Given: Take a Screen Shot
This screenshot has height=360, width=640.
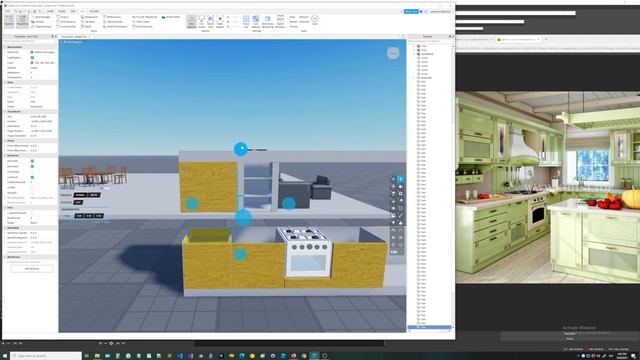Looking at the screenshot, I should pos(211,22).
